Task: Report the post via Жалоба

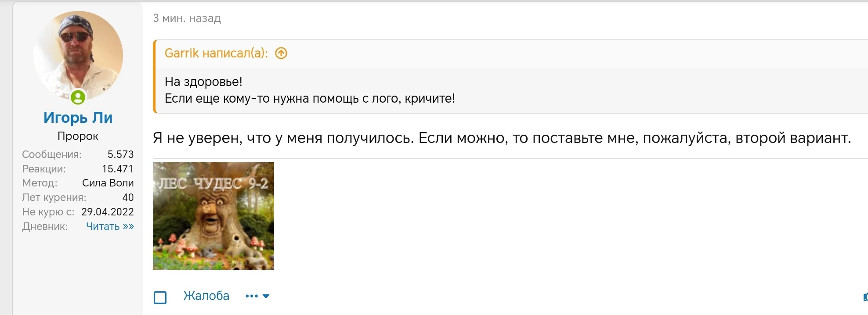Action: coord(206,296)
